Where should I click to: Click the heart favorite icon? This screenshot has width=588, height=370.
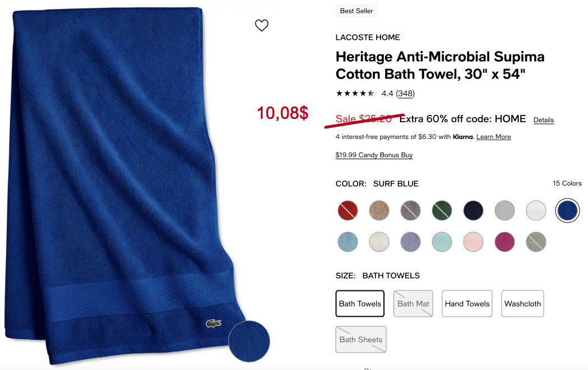(x=262, y=25)
